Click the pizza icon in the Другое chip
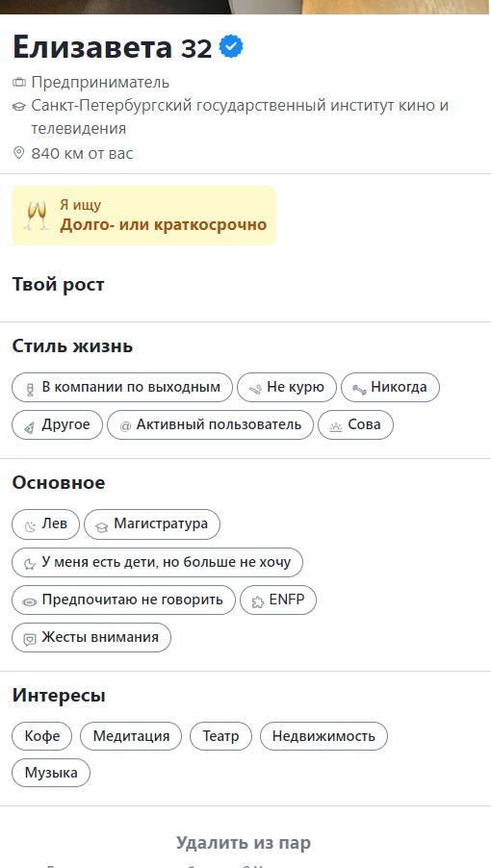The width and height of the screenshot is (491, 868). coord(30,427)
